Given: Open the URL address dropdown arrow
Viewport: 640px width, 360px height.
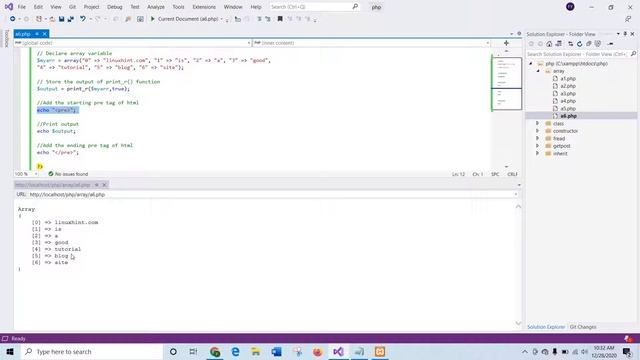Looking at the screenshot, I should (516, 195).
